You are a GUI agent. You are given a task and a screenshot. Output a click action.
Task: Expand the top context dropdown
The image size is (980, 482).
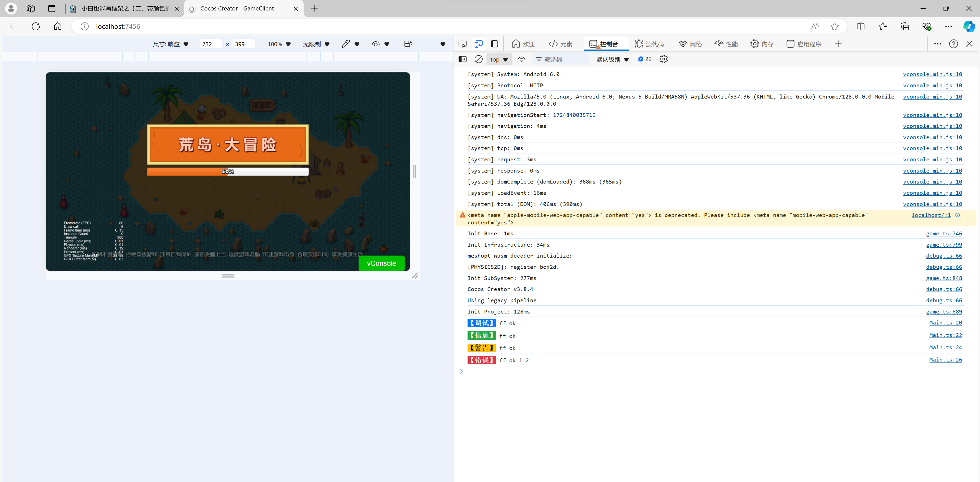click(499, 59)
